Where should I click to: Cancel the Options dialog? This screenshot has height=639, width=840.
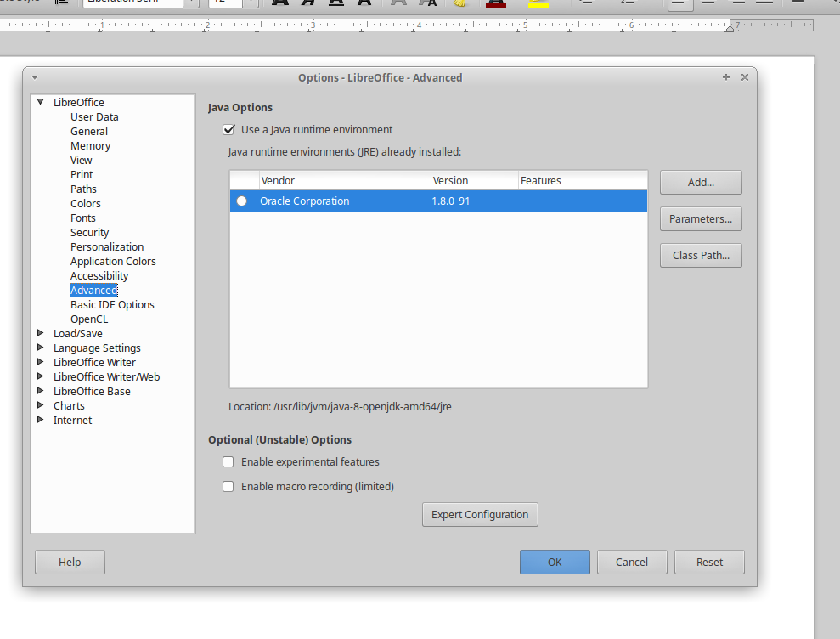[632, 562]
